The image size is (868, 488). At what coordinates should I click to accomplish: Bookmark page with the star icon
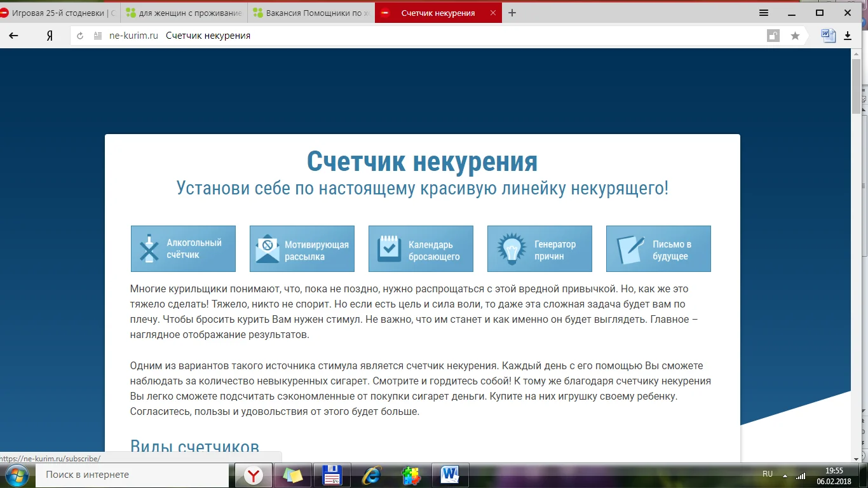[795, 36]
